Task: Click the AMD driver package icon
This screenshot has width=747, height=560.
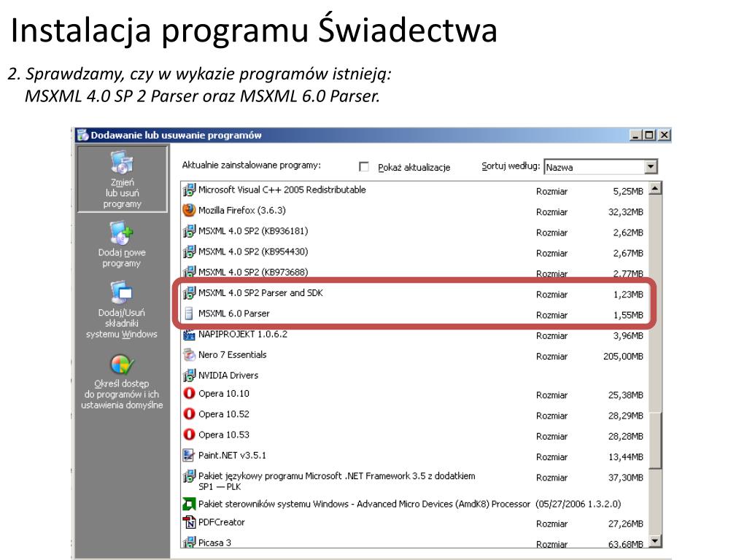Action: click(189, 504)
